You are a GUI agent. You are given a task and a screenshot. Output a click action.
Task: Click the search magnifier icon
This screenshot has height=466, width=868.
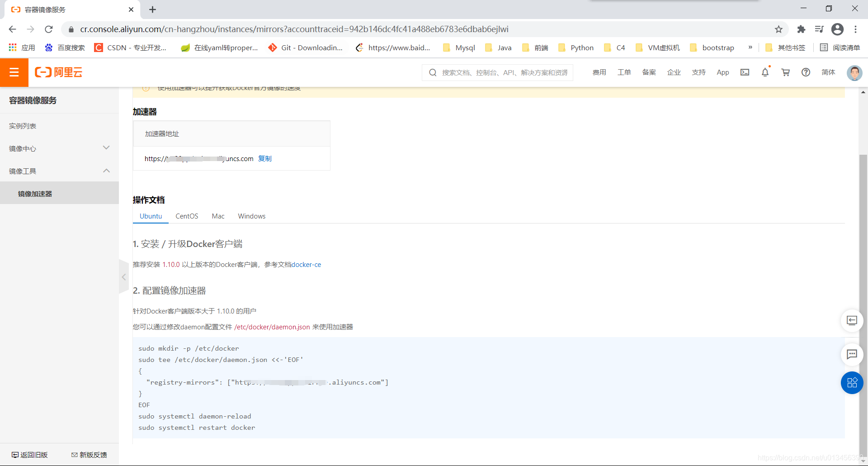click(x=433, y=72)
